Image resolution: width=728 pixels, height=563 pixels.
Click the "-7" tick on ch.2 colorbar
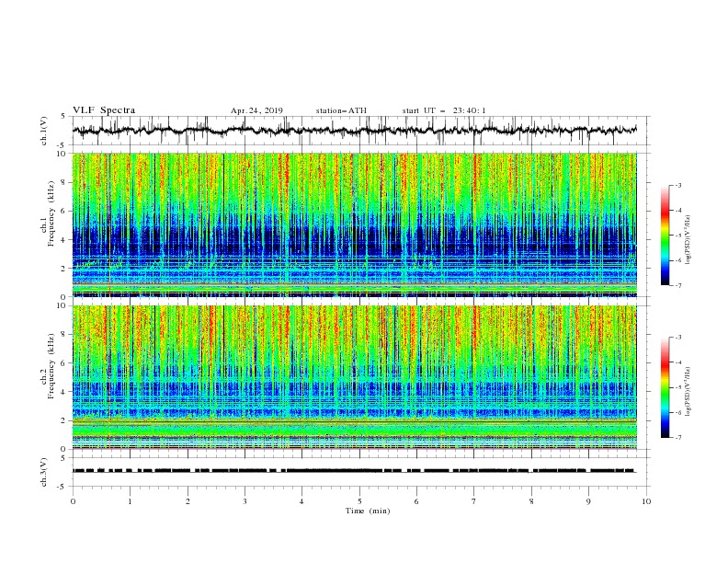678,438
